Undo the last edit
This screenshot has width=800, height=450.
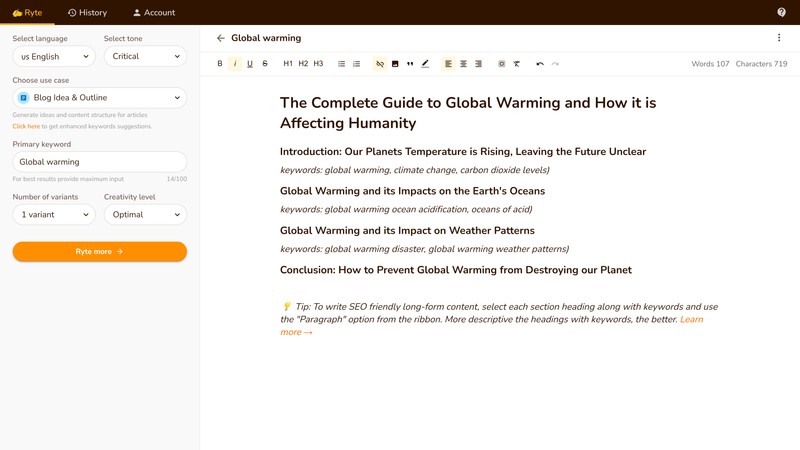(x=540, y=64)
